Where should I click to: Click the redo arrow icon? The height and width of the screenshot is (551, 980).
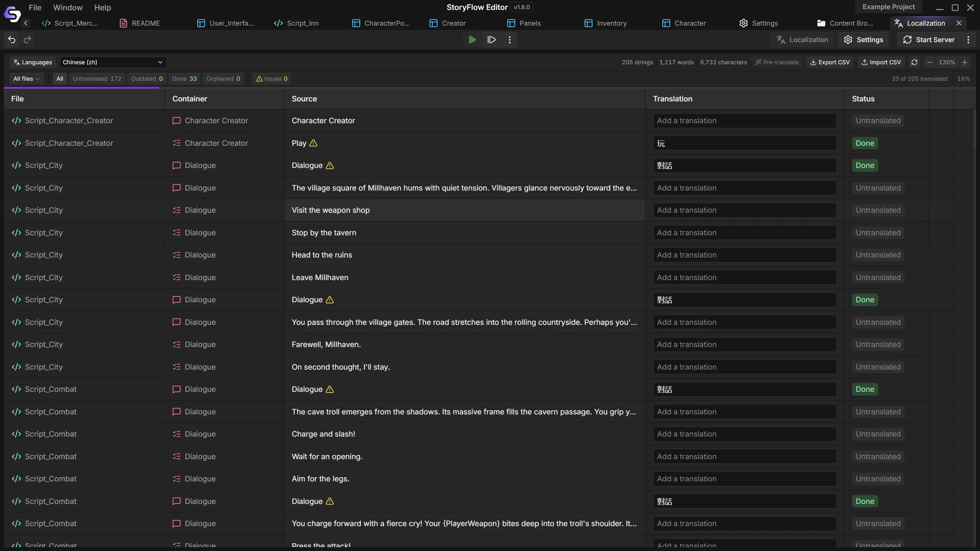coord(28,40)
